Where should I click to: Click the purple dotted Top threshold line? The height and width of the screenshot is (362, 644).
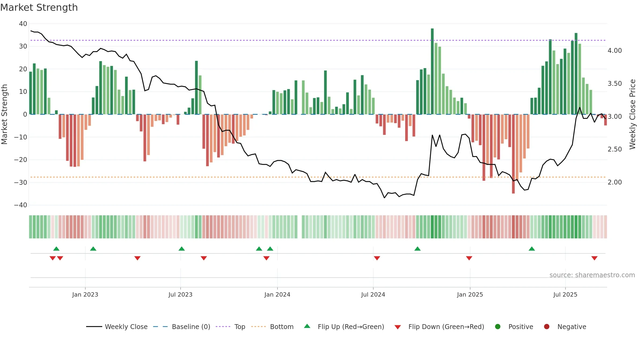(318, 40)
